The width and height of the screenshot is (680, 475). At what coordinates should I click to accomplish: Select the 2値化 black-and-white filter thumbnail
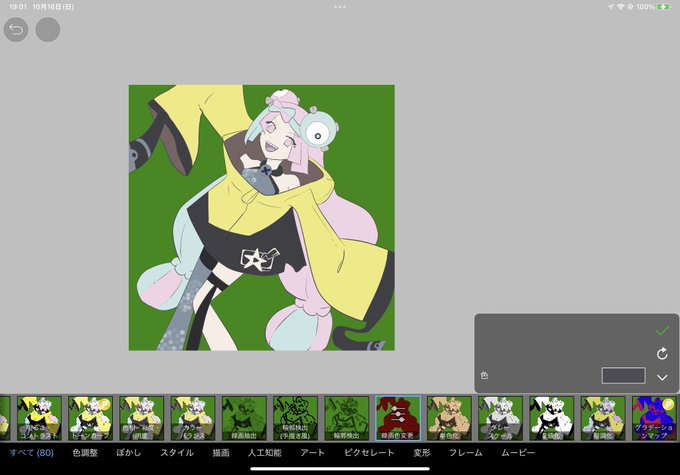coord(552,418)
